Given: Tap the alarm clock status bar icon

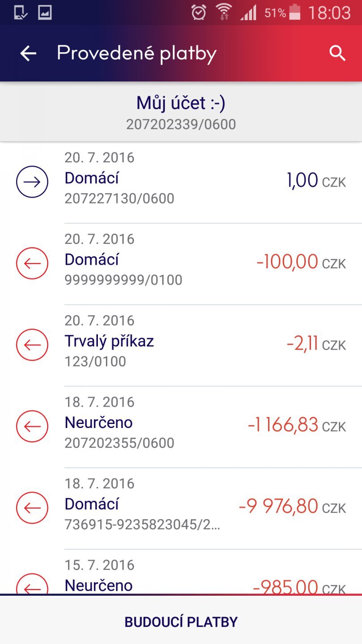Looking at the screenshot, I should click(x=198, y=13).
